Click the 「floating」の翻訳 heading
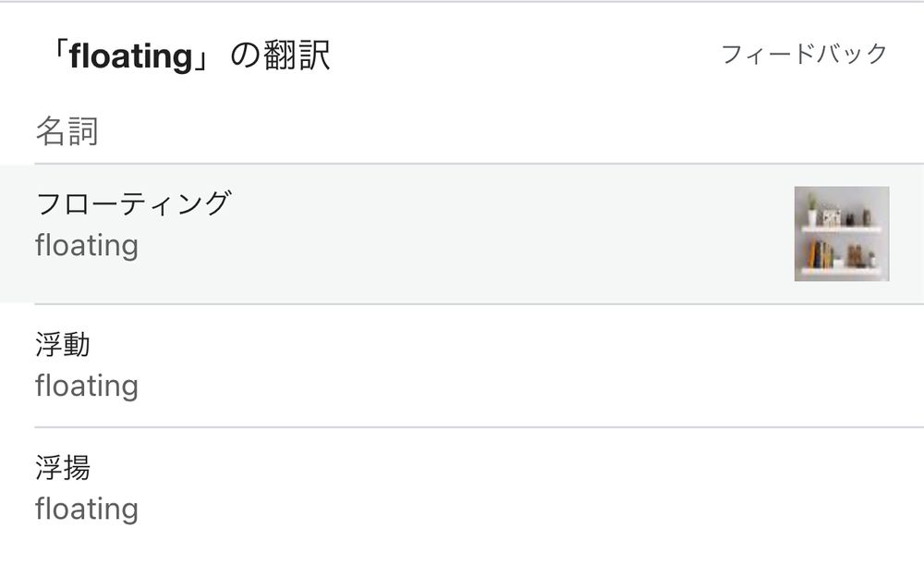Viewport: 924px width, 565px height. 185,57
